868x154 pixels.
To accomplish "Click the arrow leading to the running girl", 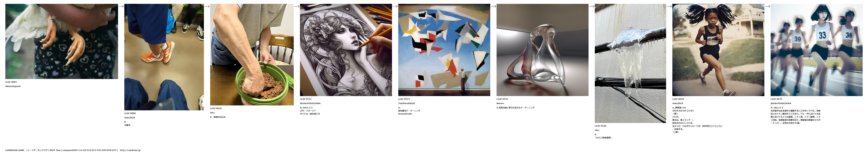I will (x=669, y=6).
